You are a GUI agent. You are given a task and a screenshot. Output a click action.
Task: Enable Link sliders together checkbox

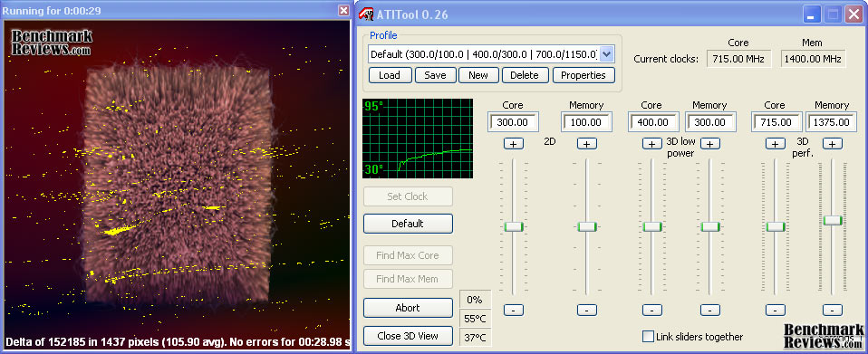(x=648, y=336)
